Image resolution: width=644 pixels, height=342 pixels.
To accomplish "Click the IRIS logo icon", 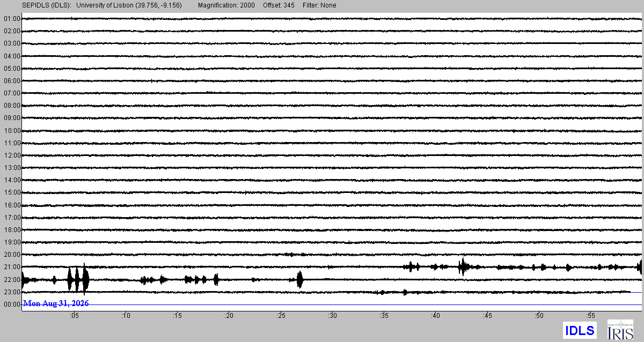I will tap(619, 330).
